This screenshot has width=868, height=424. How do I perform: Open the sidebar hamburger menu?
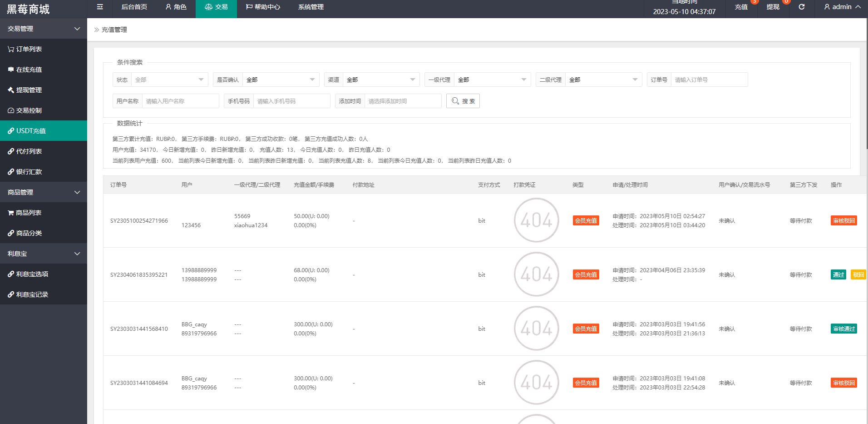click(99, 7)
